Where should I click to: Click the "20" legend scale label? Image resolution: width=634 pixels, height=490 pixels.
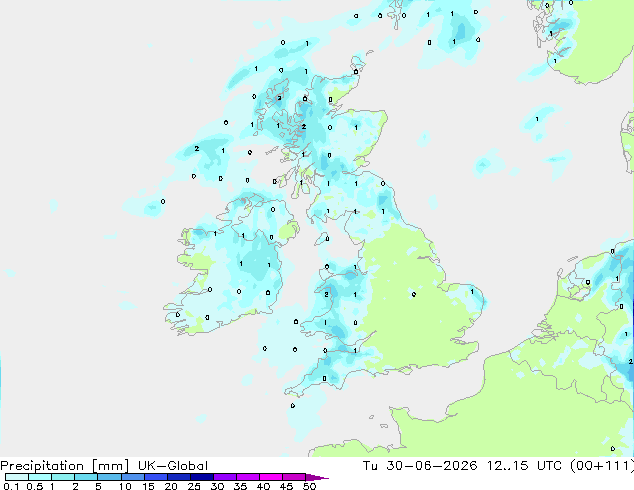click(x=171, y=486)
